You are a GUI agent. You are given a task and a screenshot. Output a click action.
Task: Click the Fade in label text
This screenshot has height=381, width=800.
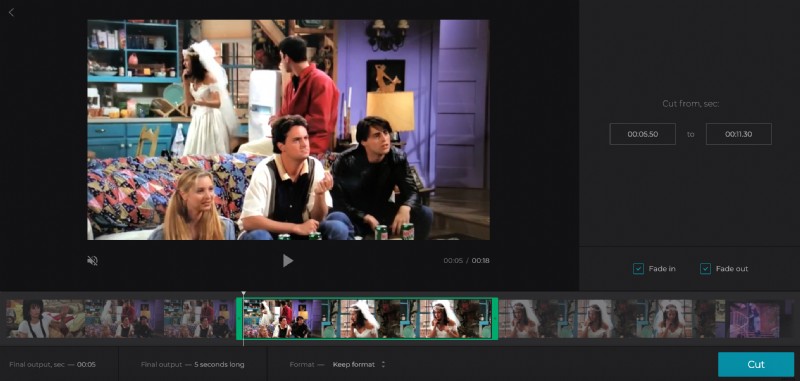point(662,269)
